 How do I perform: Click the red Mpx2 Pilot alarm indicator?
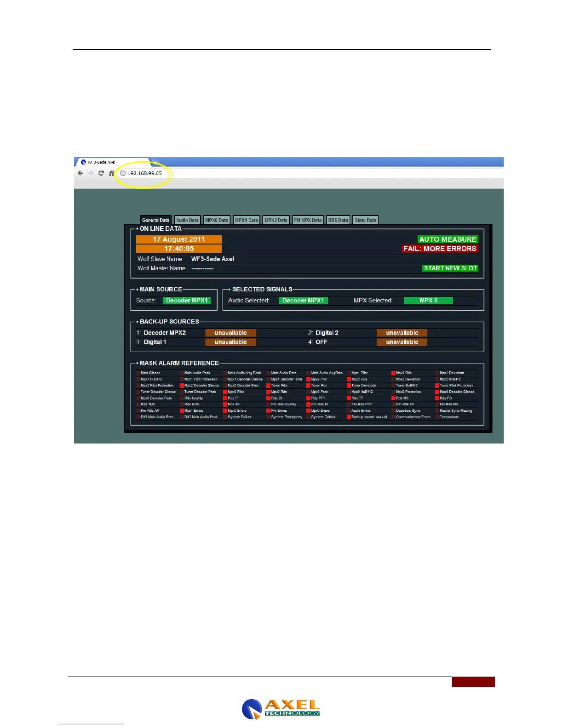click(309, 379)
